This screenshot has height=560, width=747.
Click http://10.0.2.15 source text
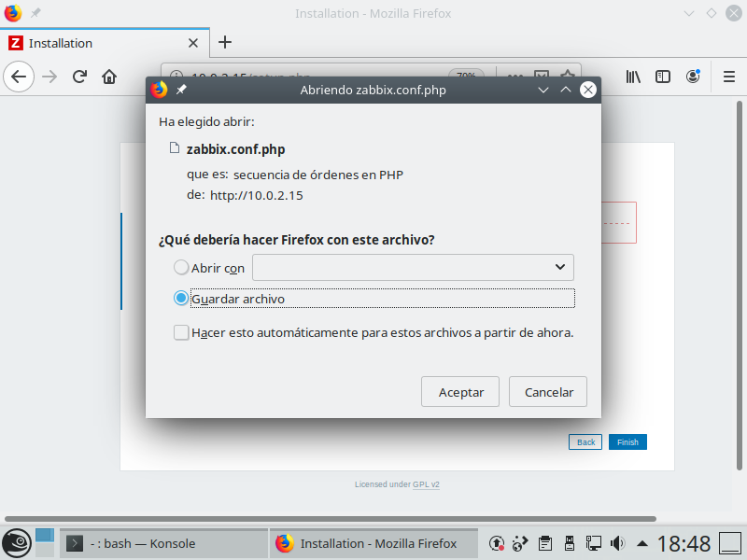pos(256,195)
